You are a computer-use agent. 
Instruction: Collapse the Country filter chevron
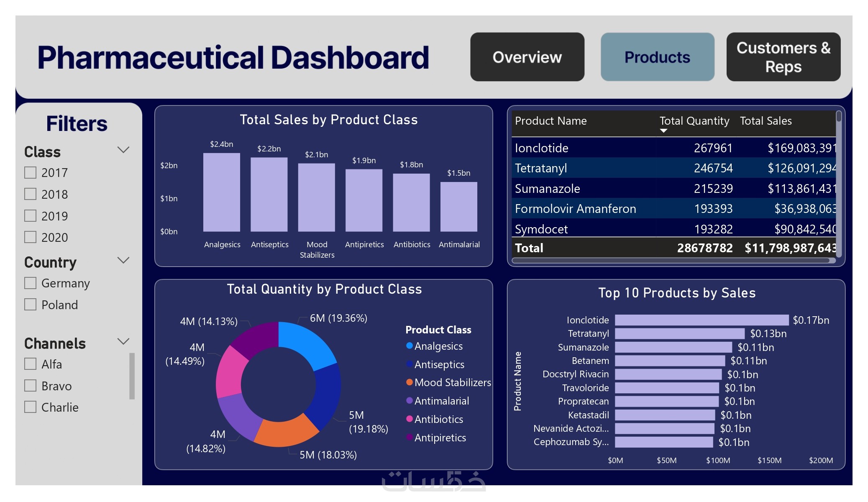click(123, 260)
